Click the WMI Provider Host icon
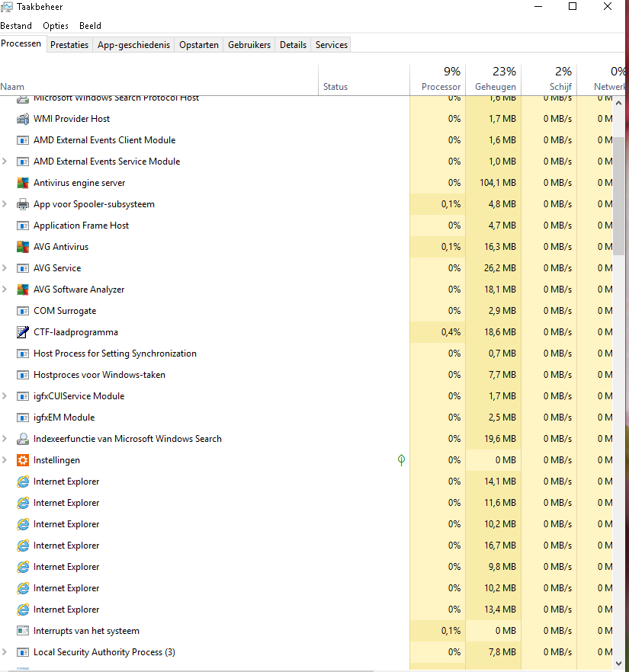 [x=22, y=119]
